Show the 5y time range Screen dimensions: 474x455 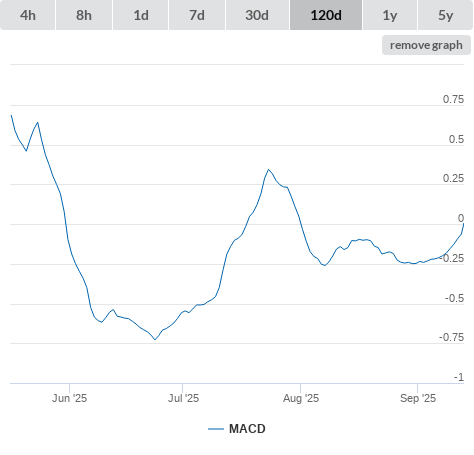tap(445, 15)
